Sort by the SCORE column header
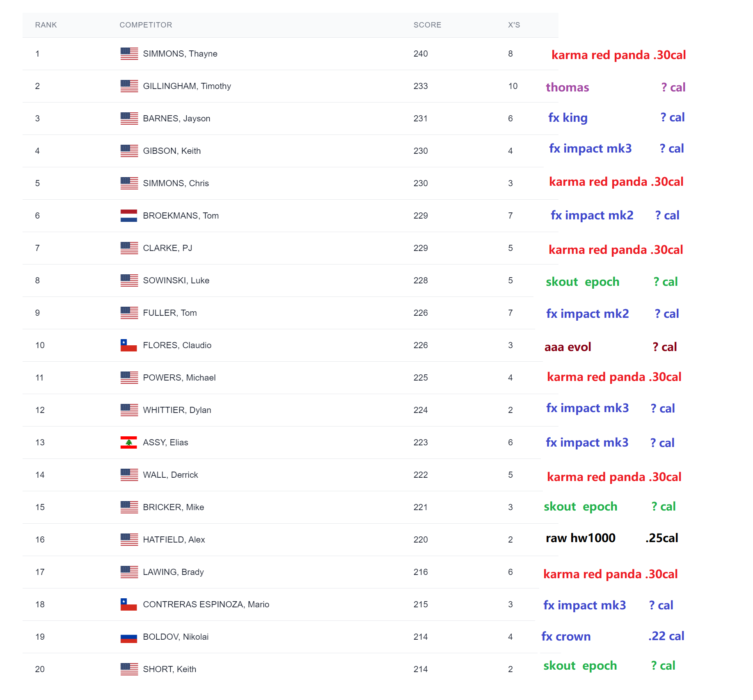Viewport: 753px width, 700px height. point(427,25)
